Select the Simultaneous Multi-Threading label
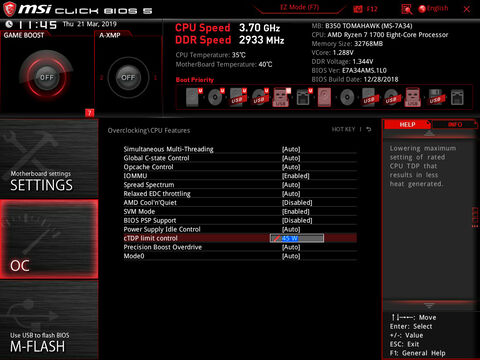 [168, 149]
